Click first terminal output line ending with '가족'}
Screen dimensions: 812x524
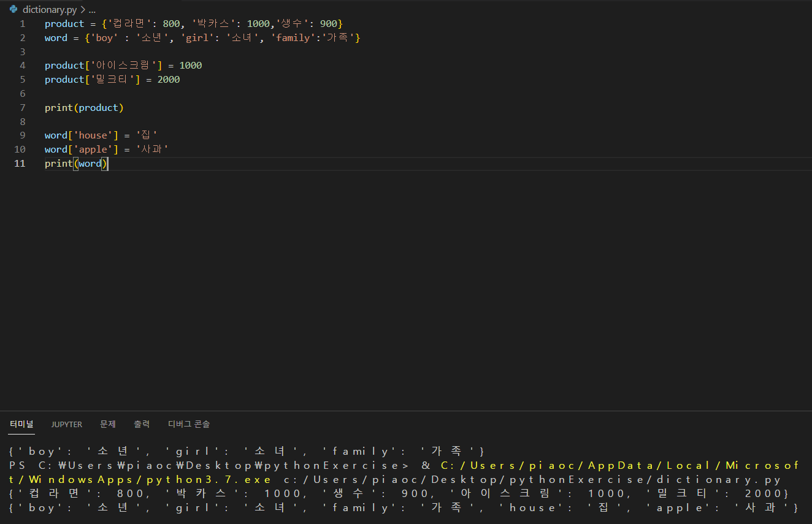pyautogui.click(x=247, y=451)
